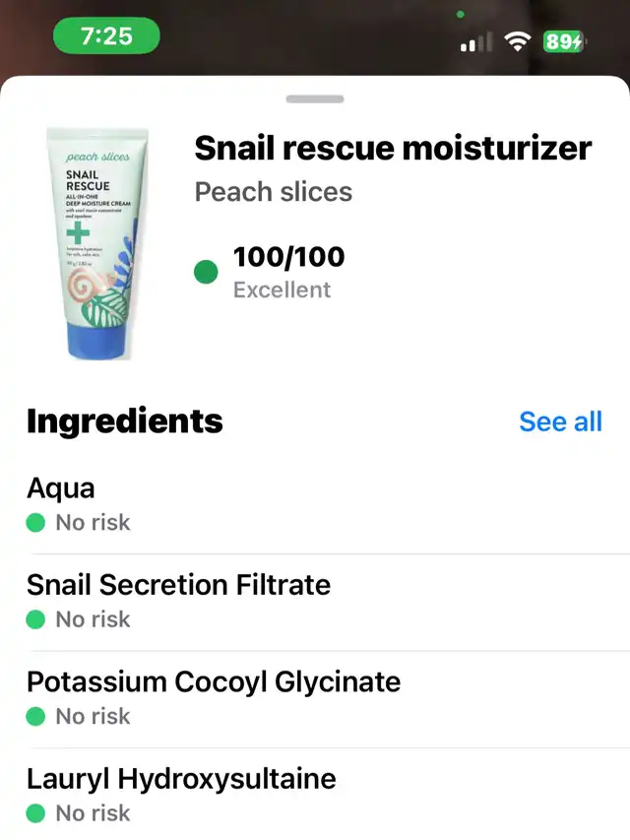630x840 pixels.
Task: Tap the Snail Rescue product tube image
Action: click(x=97, y=244)
